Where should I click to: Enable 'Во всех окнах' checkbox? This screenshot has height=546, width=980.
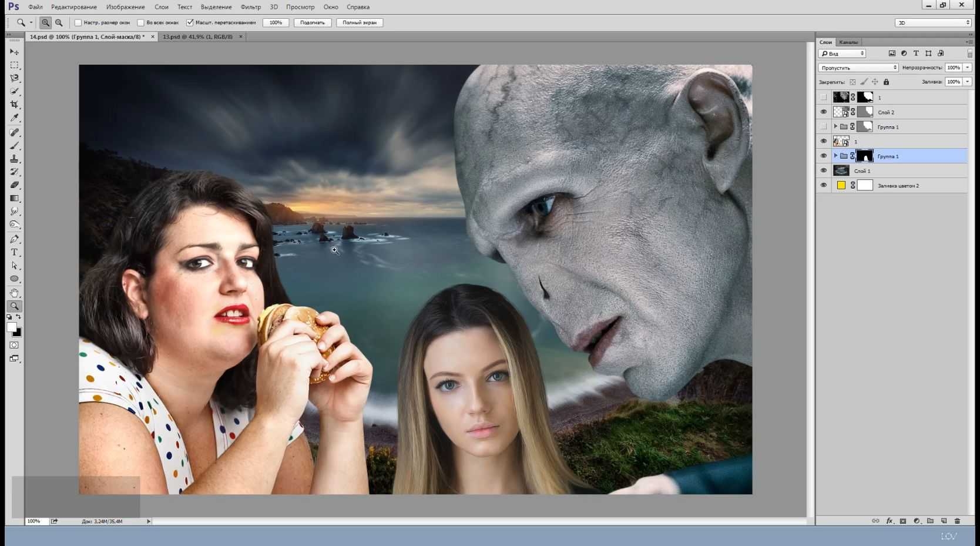pos(140,22)
